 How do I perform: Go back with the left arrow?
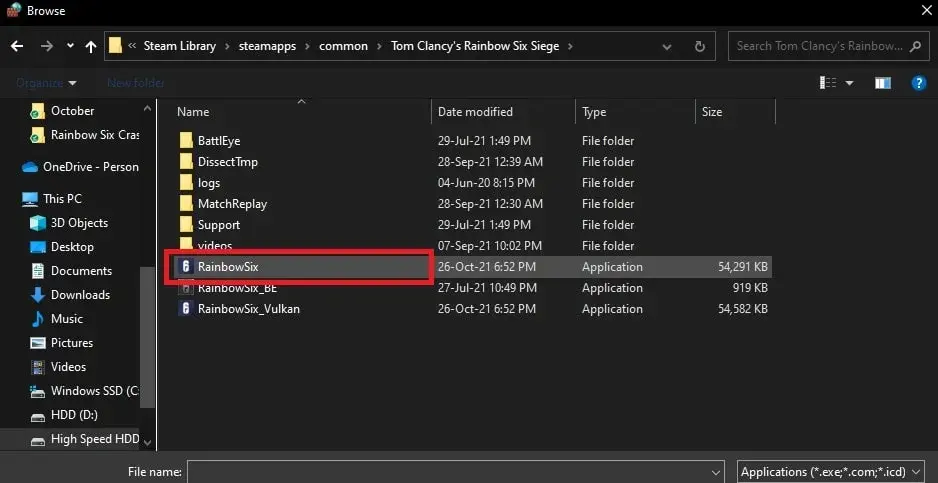[x=17, y=46]
